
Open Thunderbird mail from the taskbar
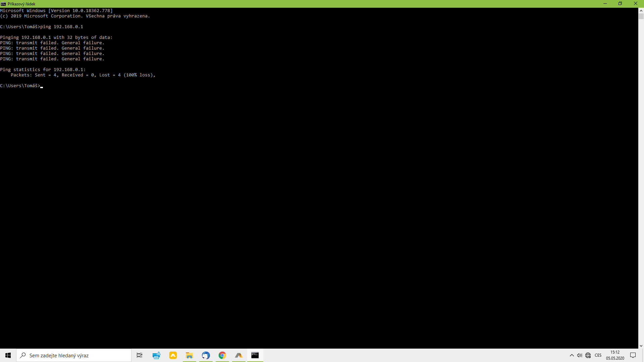coord(206,355)
